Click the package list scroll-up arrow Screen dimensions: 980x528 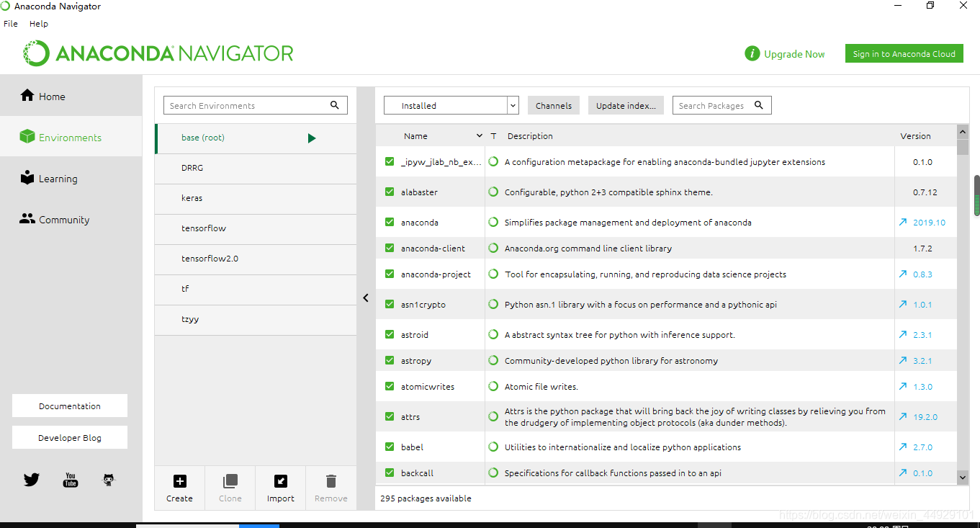963,132
